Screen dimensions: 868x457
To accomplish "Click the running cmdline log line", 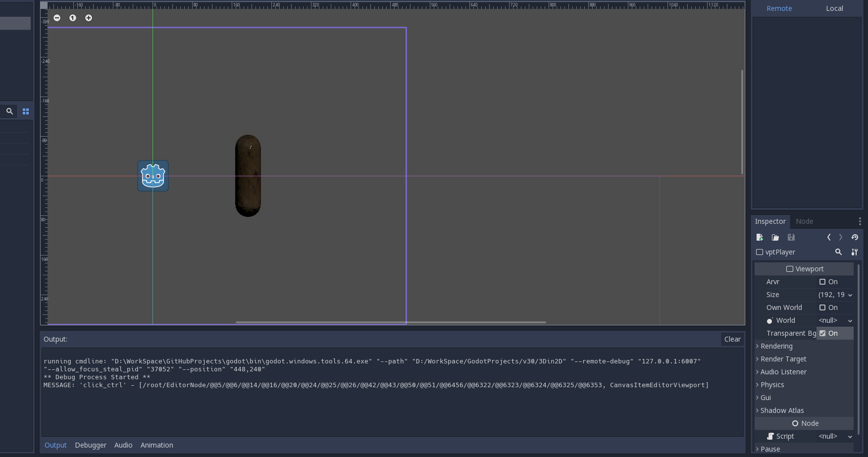I will coord(372,365).
